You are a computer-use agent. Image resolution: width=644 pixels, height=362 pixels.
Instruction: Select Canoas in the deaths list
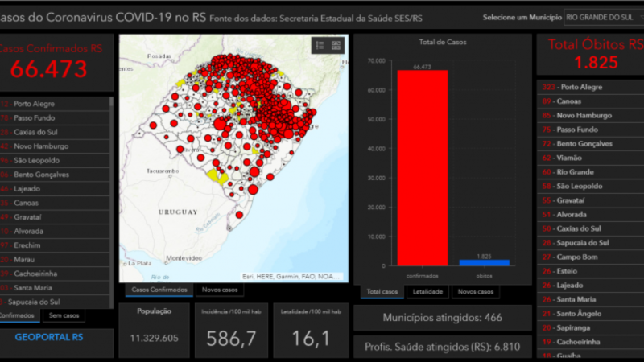591,101
